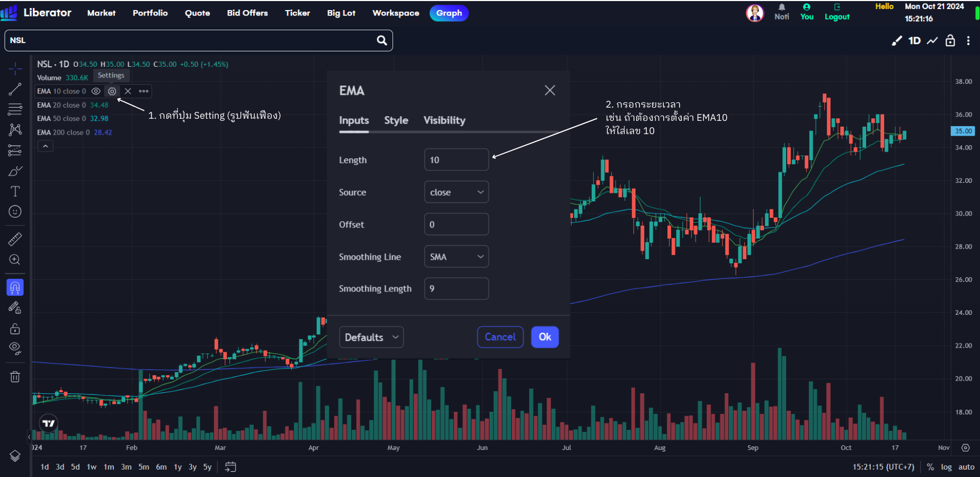The height and width of the screenshot is (477, 980).
Task: Open EMA 10 settings gear icon
Action: tap(112, 91)
